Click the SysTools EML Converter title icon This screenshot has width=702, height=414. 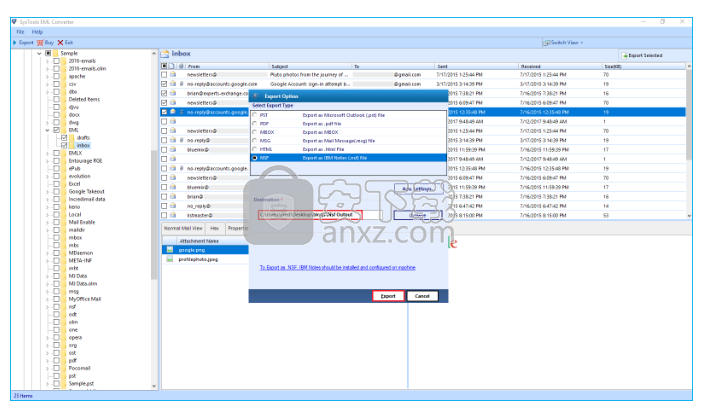click(x=15, y=22)
